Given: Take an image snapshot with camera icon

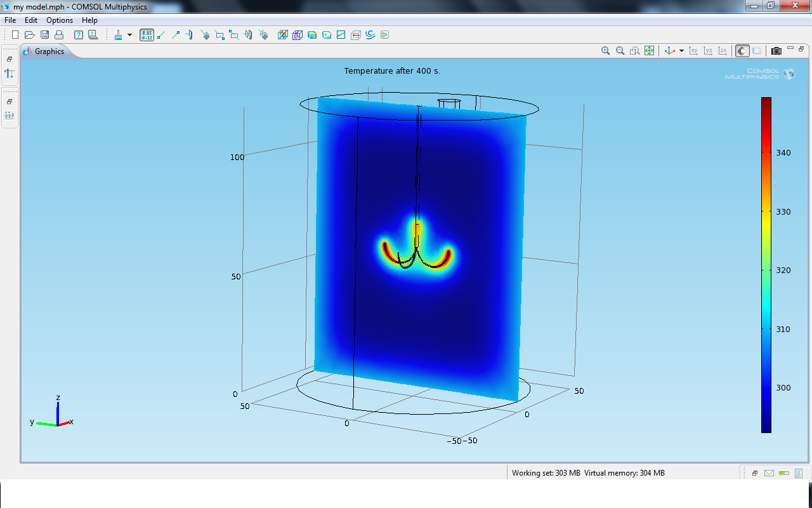Looking at the screenshot, I should tap(776, 51).
